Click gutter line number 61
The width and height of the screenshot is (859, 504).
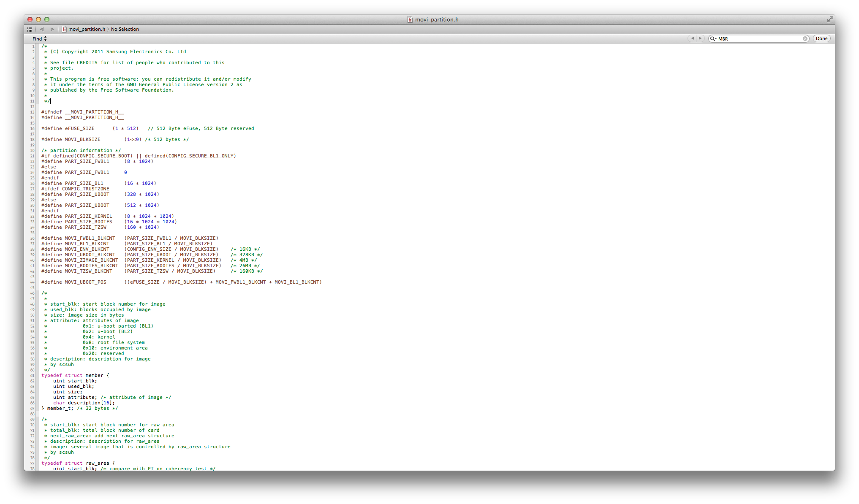(32, 375)
